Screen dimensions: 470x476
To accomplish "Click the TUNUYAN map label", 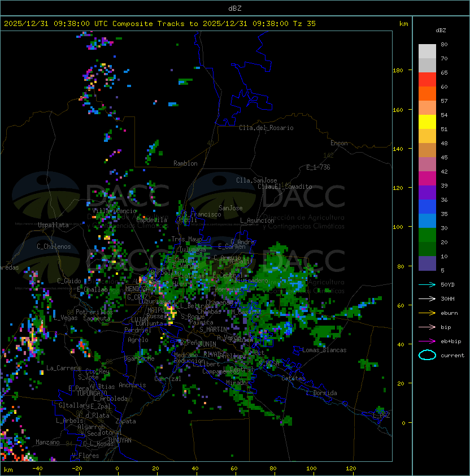I will 120,440.
